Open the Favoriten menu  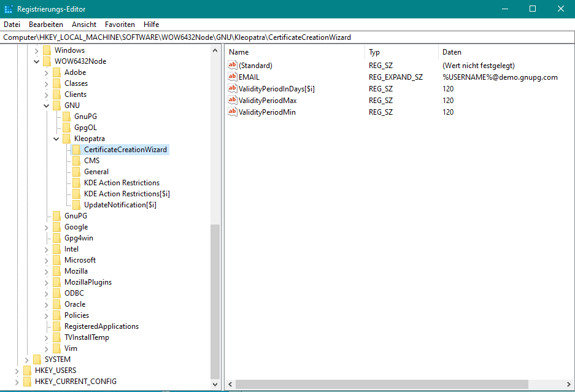point(120,25)
